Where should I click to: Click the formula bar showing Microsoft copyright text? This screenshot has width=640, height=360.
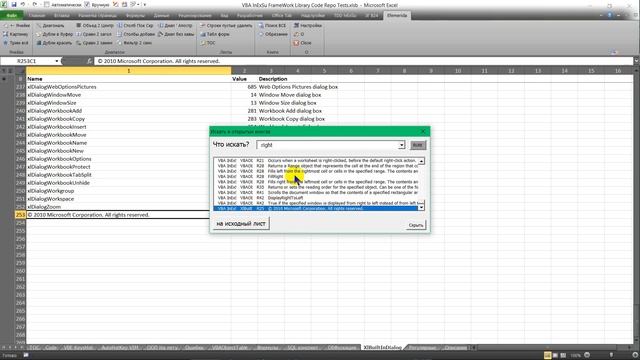[x=363, y=61]
